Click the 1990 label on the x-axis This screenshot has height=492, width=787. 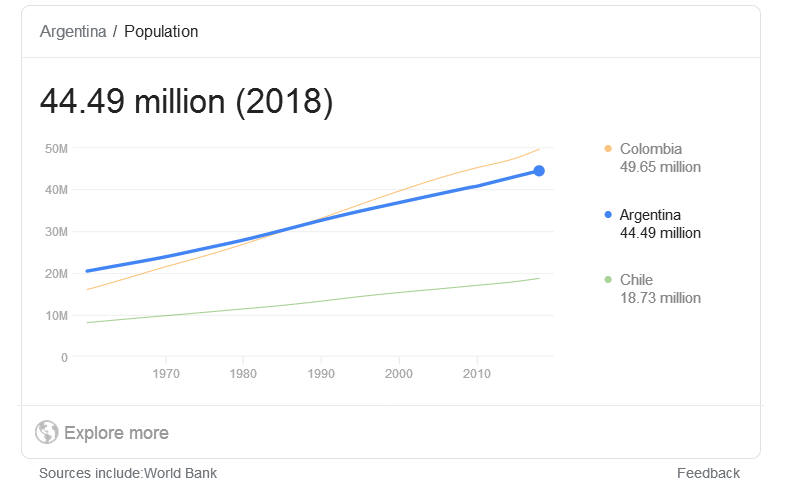tap(322, 374)
